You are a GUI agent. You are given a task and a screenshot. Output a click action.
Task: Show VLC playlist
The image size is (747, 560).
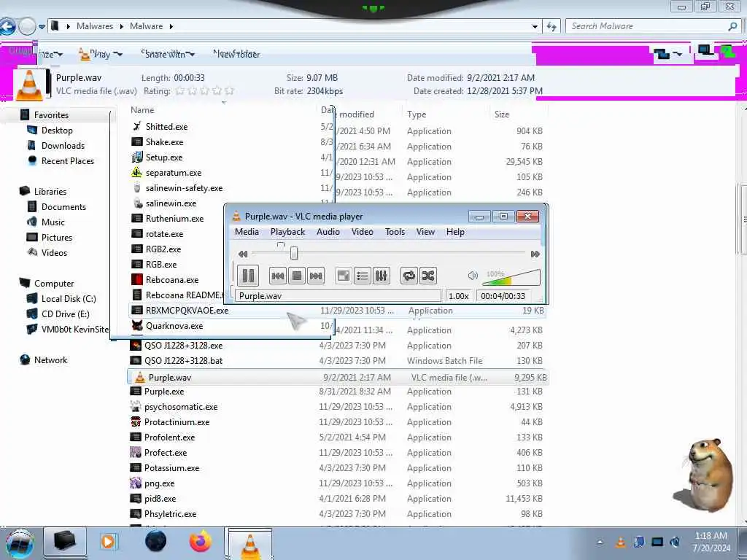pos(363,276)
